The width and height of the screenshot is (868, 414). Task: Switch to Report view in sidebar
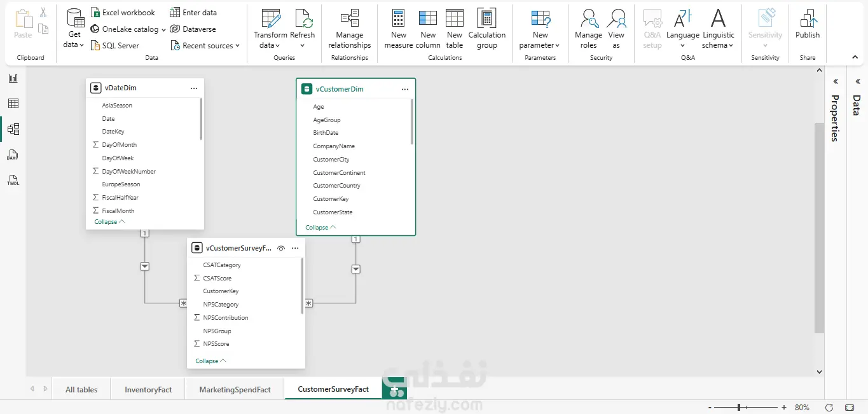point(13,78)
